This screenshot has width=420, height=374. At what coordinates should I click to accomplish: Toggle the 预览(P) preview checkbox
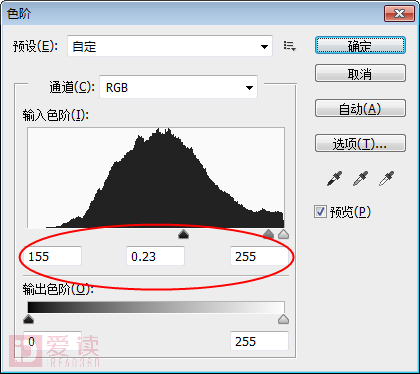pos(320,211)
